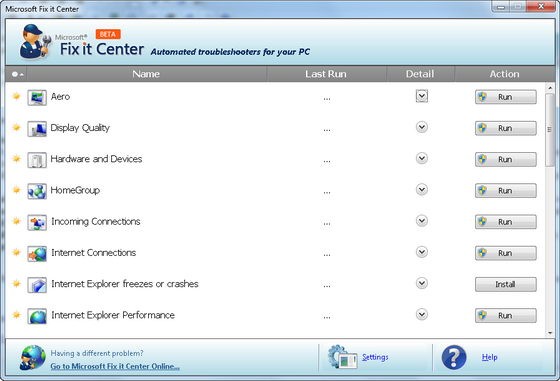Click the scrollbar up arrow

pos(550,87)
